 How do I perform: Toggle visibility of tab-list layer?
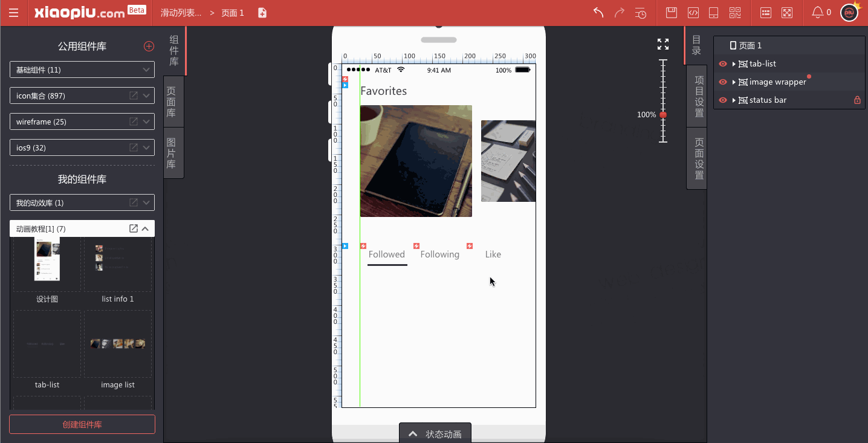tap(723, 64)
